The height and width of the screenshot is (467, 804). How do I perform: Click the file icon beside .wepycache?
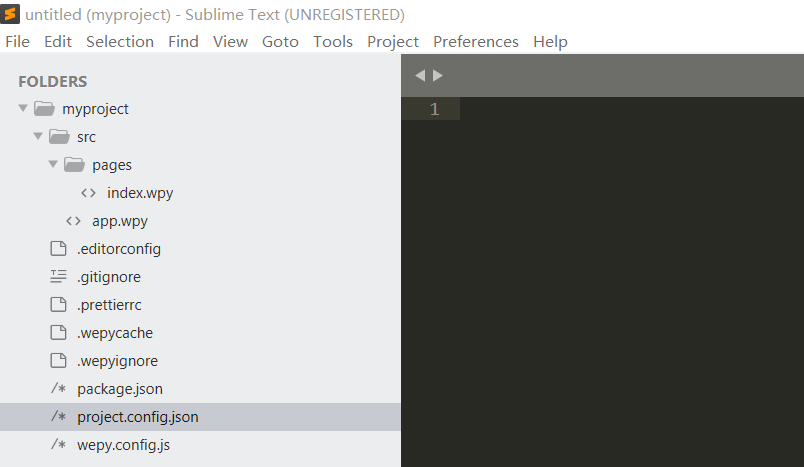(x=58, y=333)
